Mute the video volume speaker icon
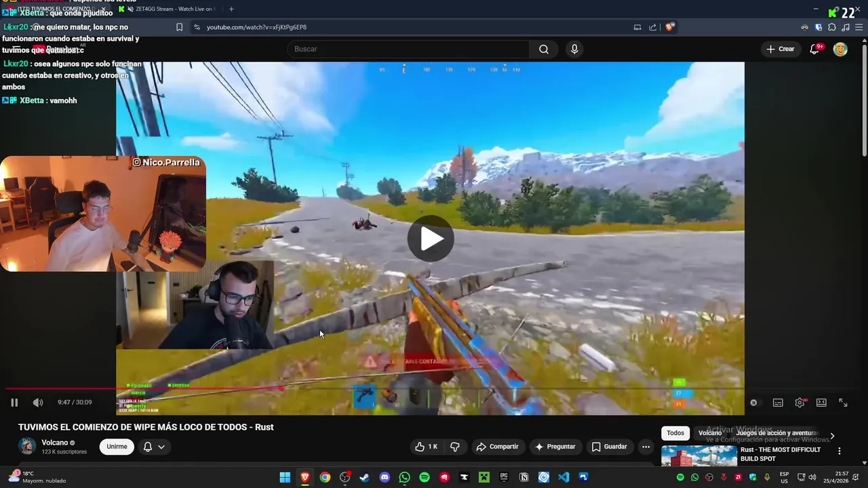This screenshot has width=868, height=488. [x=38, y=403]
